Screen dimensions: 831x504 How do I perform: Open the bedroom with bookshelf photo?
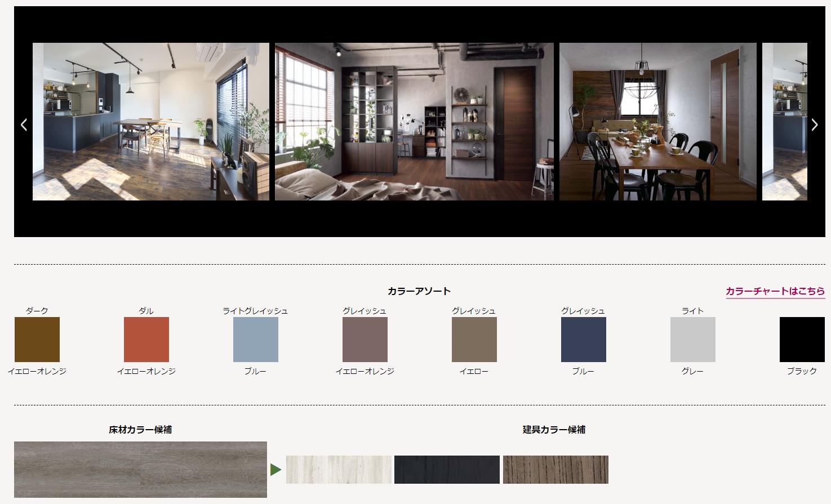click(x=414, y=122)
